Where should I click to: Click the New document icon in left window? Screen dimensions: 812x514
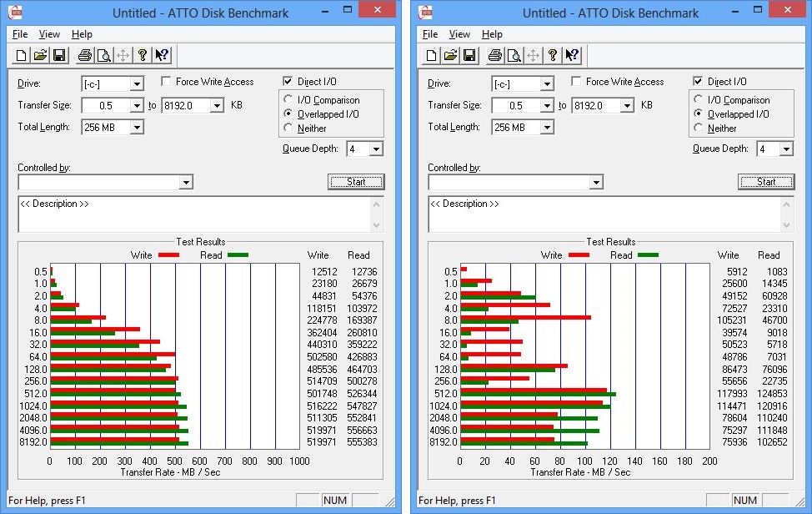tap(21, 55)
